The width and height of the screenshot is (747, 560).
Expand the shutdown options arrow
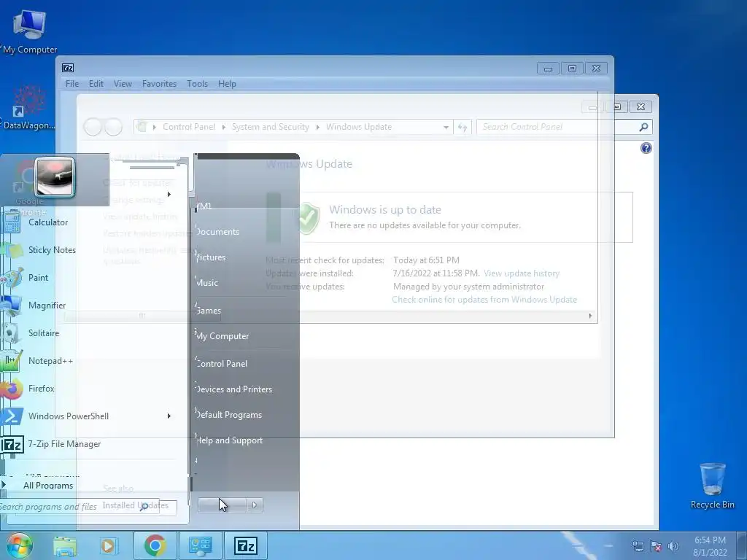255,505
